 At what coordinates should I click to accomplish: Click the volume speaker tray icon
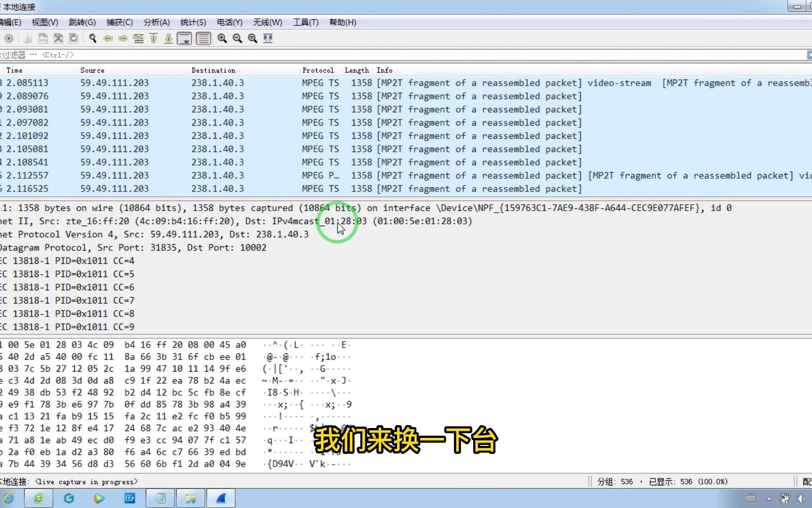coord(801,499)
